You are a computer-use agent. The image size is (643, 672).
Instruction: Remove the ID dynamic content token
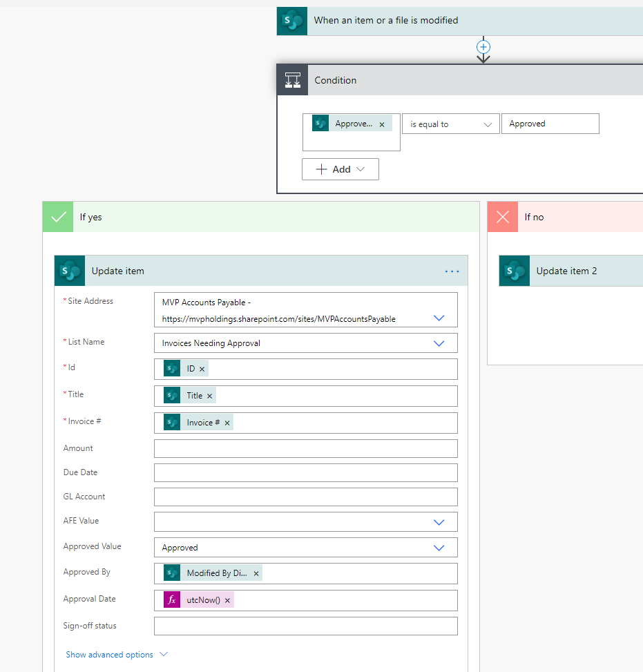[x=201, y=369]
